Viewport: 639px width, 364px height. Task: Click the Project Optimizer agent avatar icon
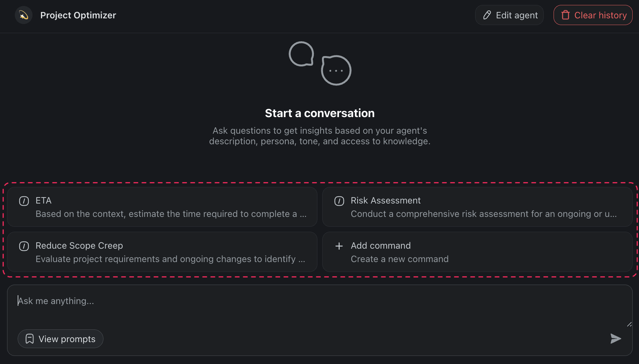(x=23, y=15)
